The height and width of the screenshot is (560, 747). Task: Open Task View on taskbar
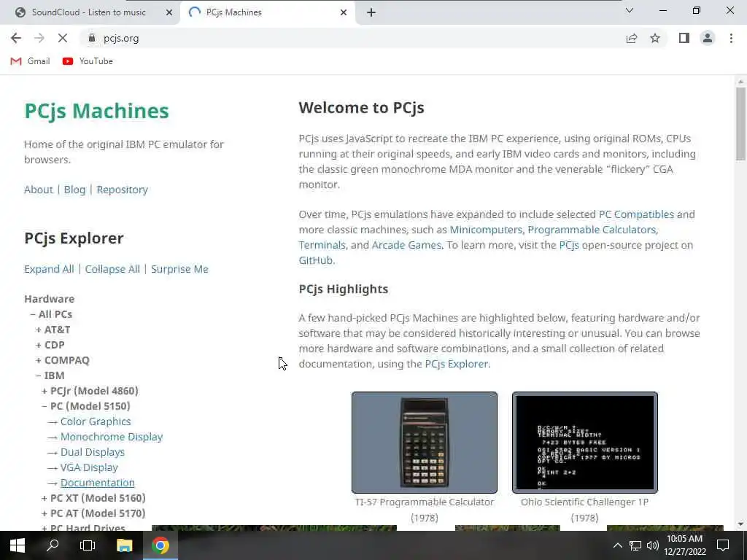point(88,545)
